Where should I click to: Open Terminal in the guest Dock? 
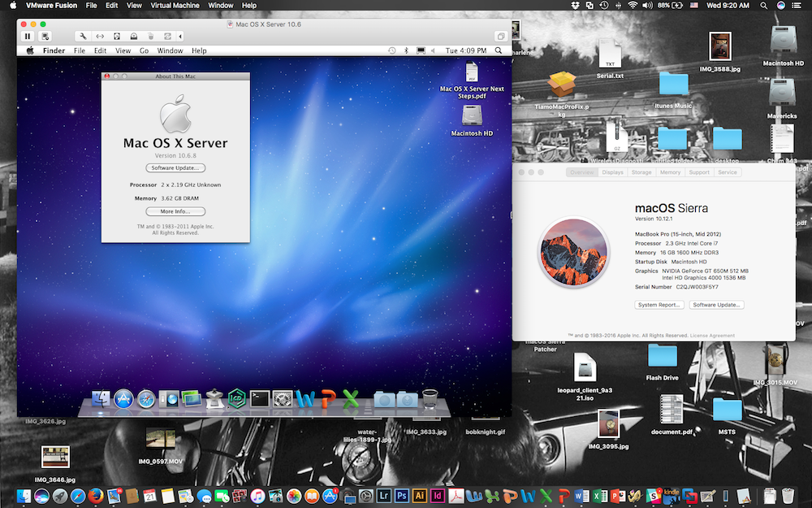[260, 398]
